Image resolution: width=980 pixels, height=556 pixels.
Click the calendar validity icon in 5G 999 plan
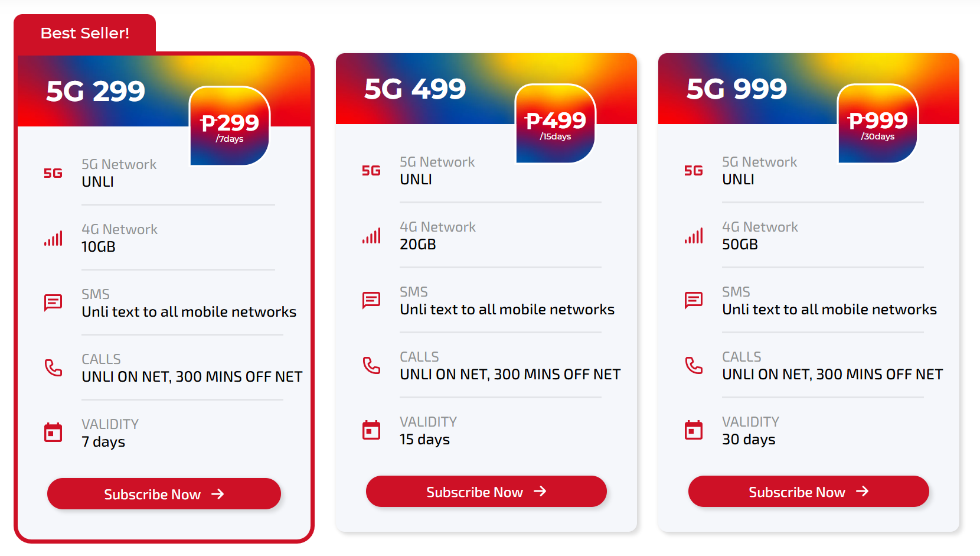pyautogui.click(x=694, y=430)
